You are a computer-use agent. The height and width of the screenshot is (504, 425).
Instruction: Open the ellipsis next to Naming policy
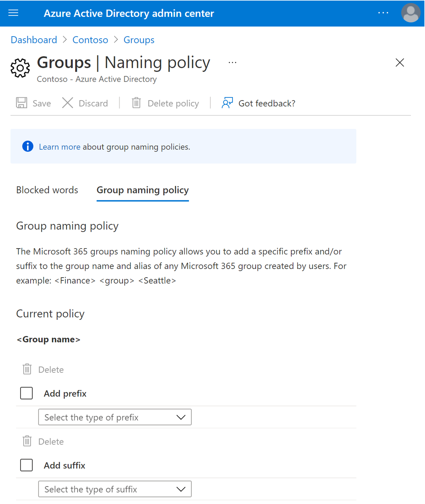232,63
